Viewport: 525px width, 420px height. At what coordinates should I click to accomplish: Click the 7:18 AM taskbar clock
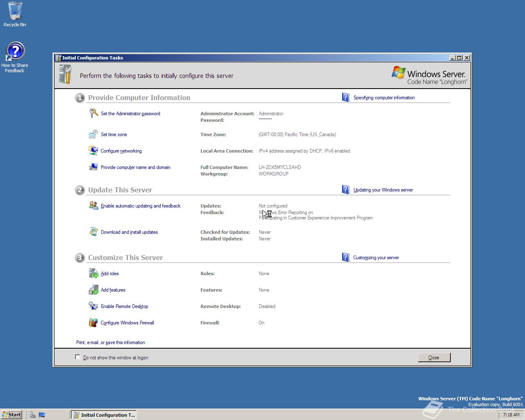coord(511,415)
